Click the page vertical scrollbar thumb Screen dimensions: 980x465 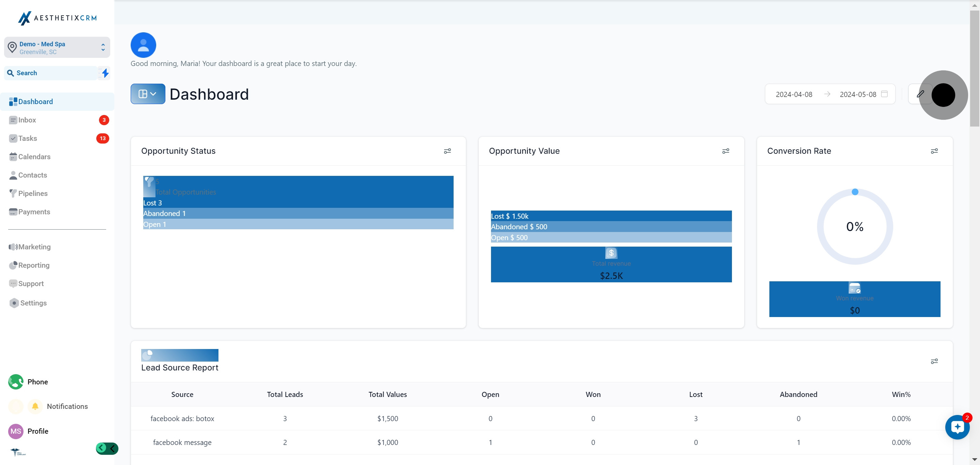pyautogui.click(x=974, y=68)
